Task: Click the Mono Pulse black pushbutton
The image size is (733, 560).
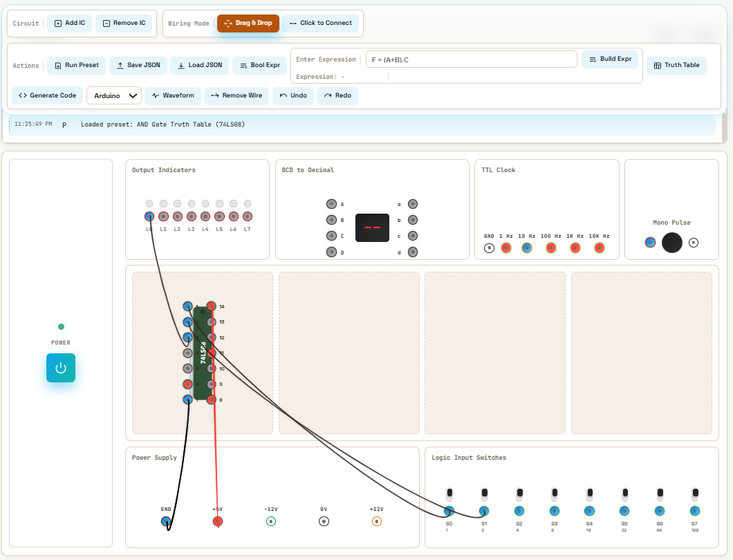Action: tap(671, 243)
